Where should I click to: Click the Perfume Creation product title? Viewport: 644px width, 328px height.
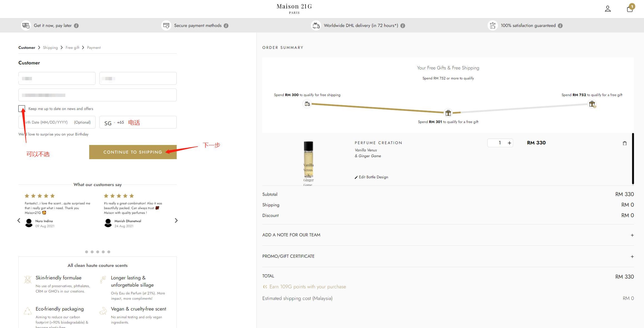[x=378, y=143]
